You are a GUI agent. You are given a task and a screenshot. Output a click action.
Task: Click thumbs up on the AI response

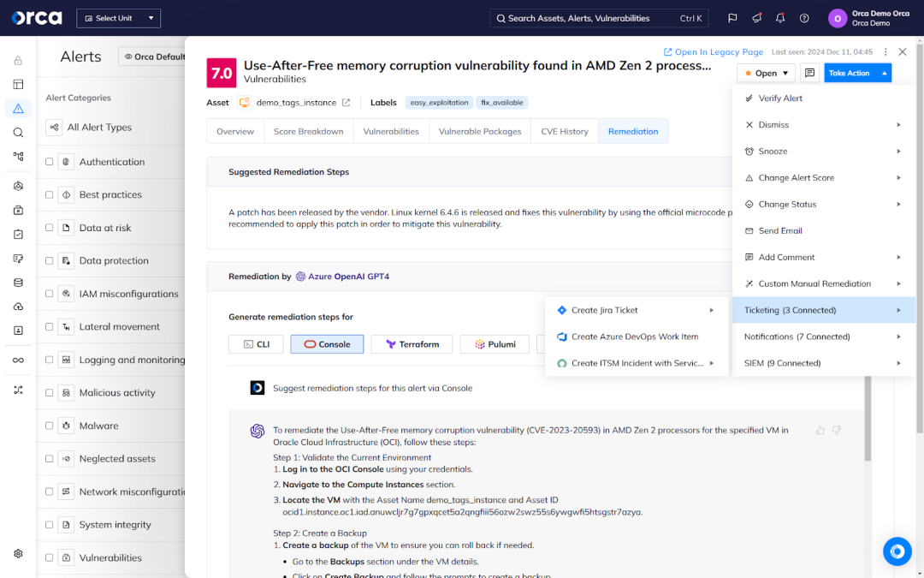click(820, 431)
